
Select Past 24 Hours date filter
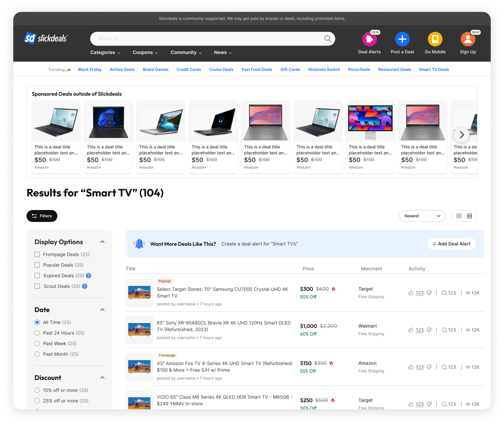(37, 333)
